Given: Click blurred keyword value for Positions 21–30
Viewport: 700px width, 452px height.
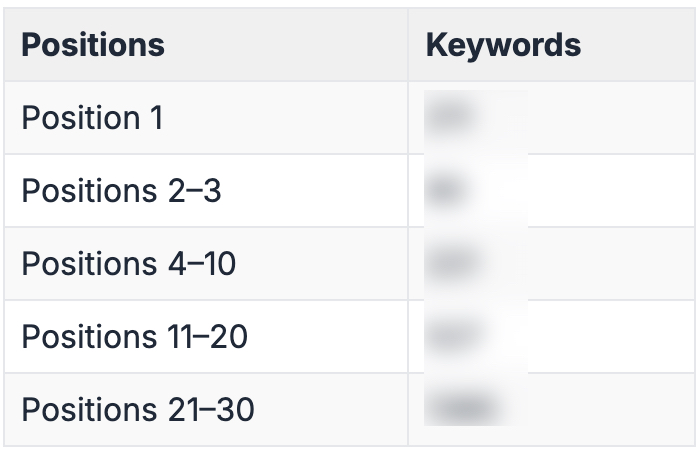Looking at the screenshot, I should coord(460,410).
